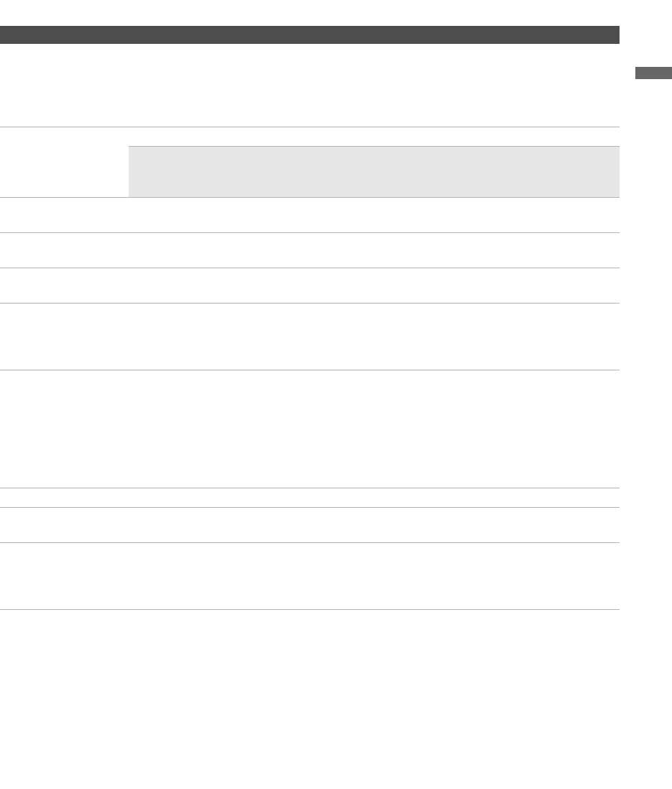Image resolution: width=672 pixels, height=789 pixels.
Task: Click the medium row above the tallest row
Action: pyautogui.click(x=309, y=337)
